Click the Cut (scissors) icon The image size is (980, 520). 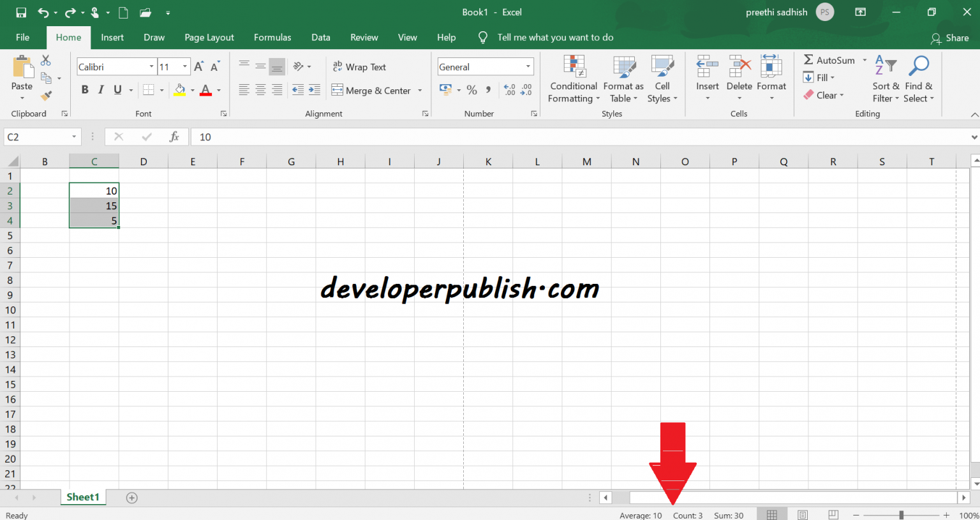pos(45,59)
